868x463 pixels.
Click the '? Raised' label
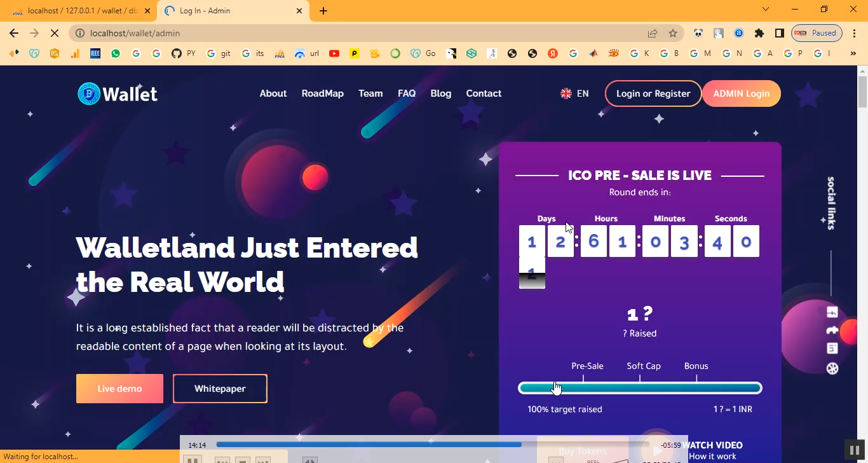[x=640, y=333]
